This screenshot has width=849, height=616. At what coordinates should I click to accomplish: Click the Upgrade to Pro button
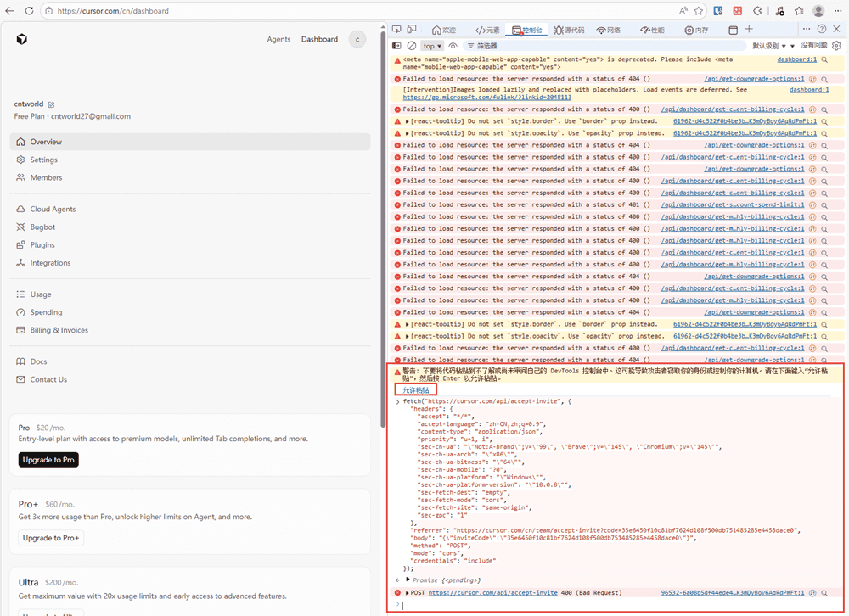tap(48, 460)
